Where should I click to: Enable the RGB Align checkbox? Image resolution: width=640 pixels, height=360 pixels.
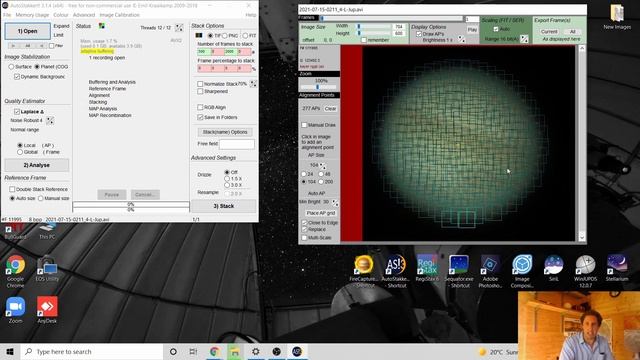(200, 107)
